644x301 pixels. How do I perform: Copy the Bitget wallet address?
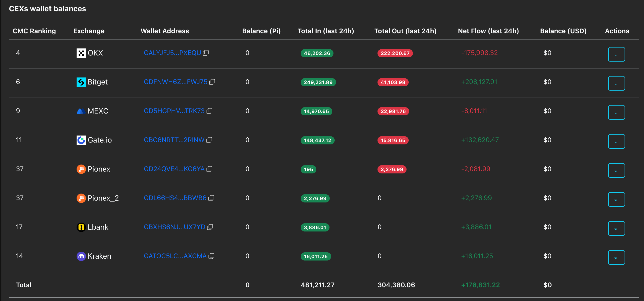[x=212, y=82]
